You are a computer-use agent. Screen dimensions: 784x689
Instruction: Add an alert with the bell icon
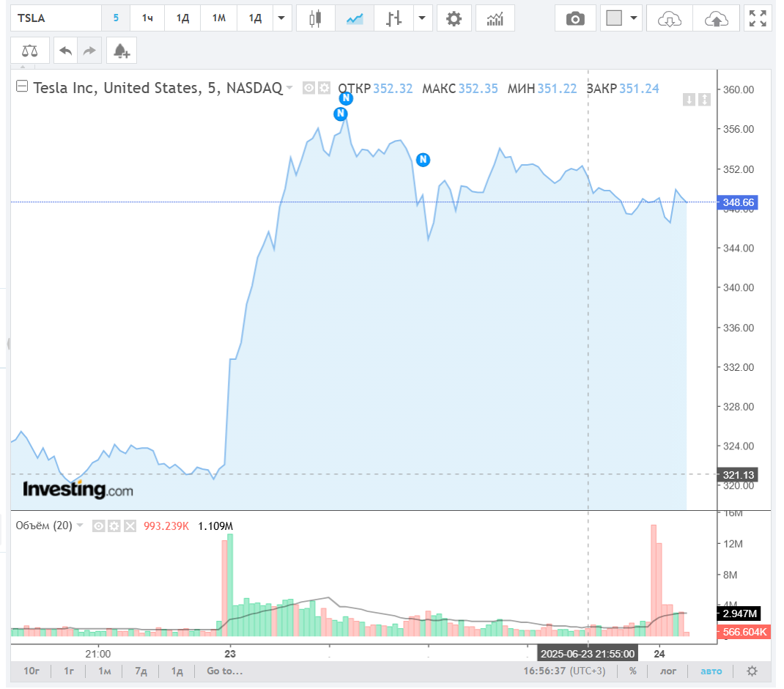click(x=121, y=51)
